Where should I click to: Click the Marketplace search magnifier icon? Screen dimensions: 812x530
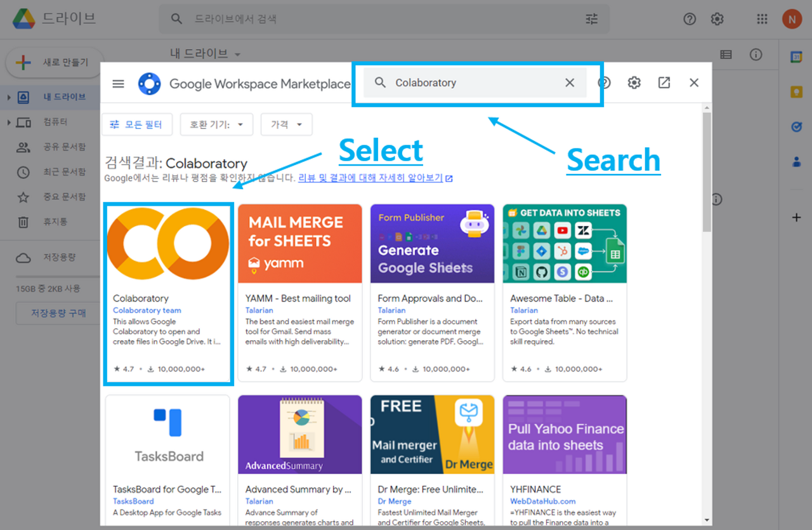pos(380,83)
